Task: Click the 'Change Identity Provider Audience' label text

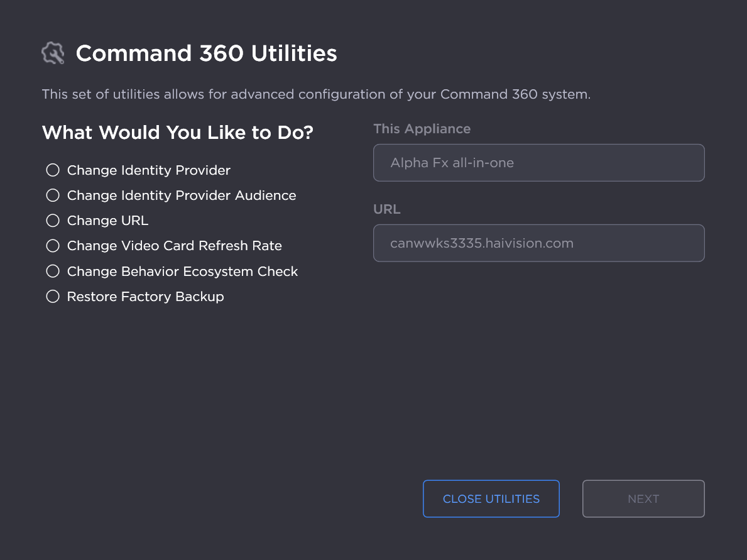Action: tap(182, 195)
